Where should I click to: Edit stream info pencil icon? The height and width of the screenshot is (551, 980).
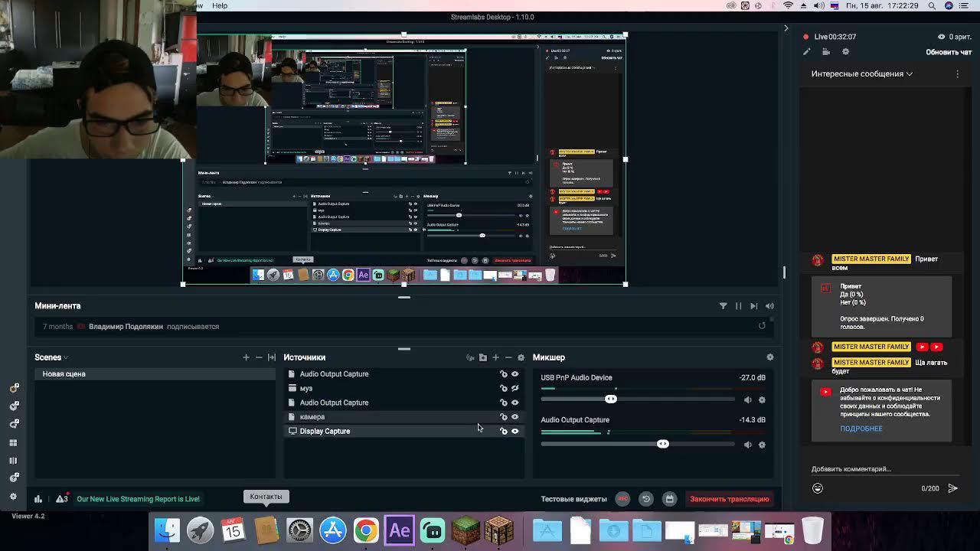806,52
